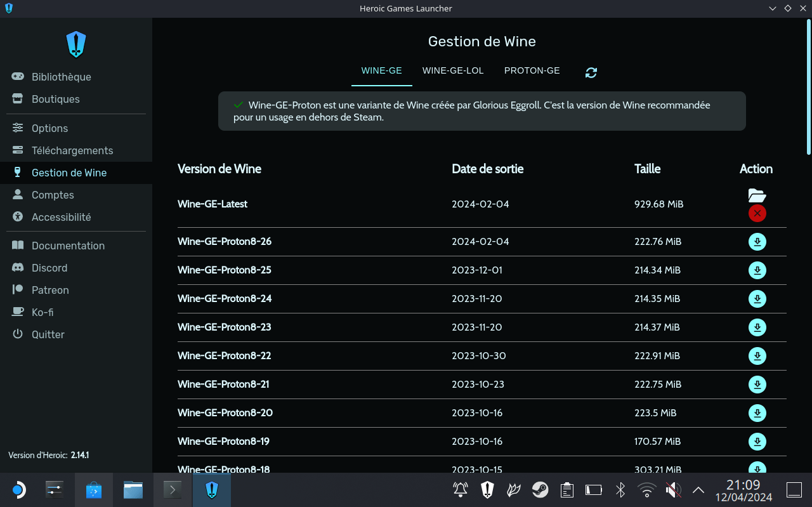Click the 2023-12-01 release date
The image size is (812, 507).
477,270
